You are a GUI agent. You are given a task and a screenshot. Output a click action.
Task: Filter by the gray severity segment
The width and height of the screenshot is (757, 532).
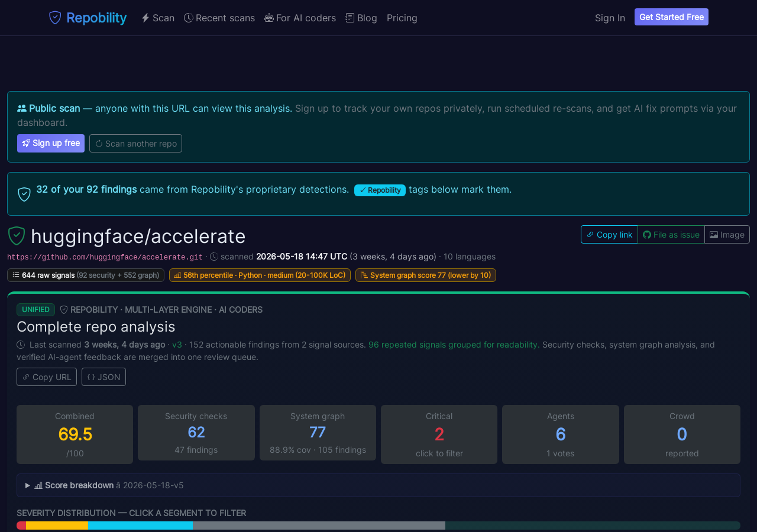pyautogui.click(x=319, y=525)
